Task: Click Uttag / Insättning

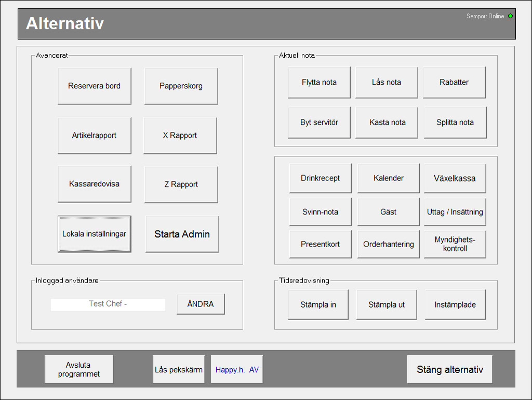Action: [455, 212]
